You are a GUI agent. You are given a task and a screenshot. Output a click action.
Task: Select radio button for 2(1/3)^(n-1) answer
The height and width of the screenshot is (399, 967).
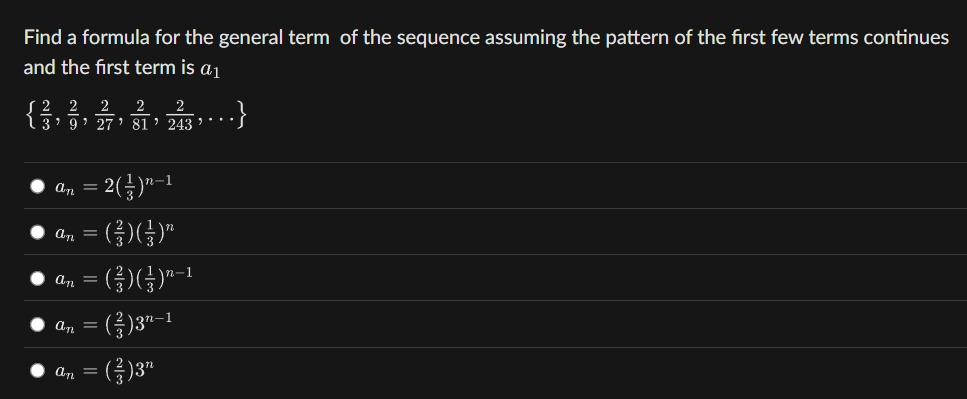pos(38,186)
